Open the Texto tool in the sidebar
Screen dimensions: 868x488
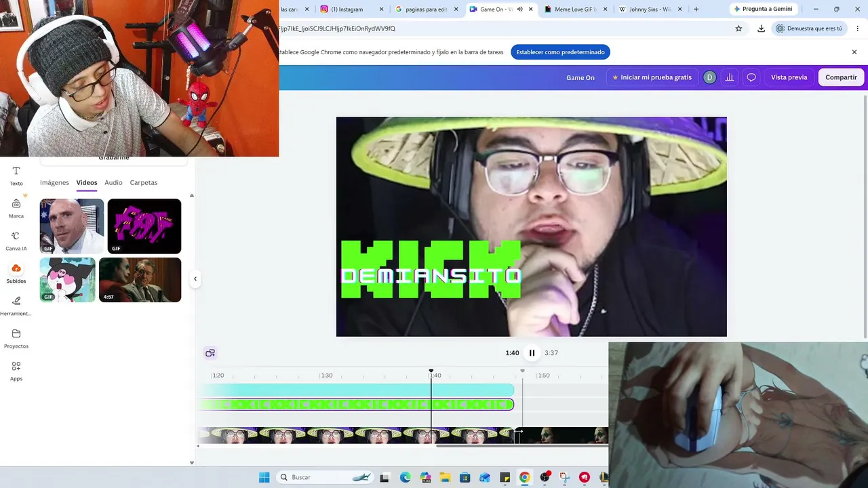coord(16,176)
